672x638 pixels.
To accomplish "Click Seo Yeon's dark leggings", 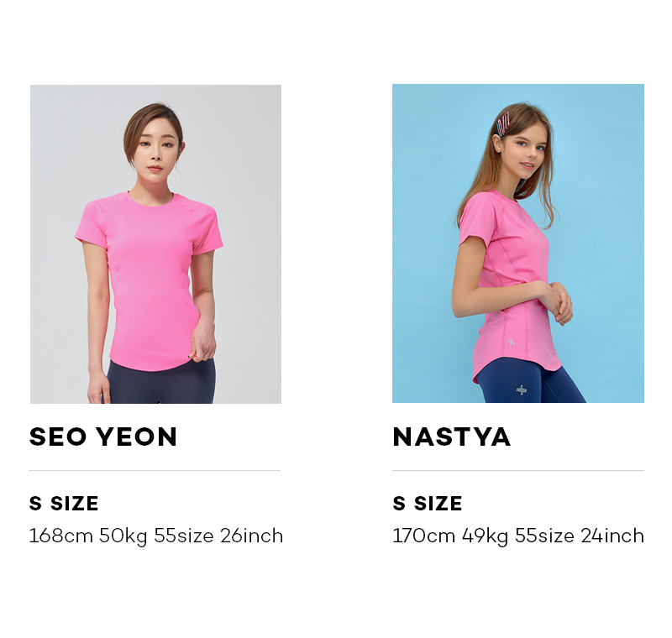I will pos(160,384).
